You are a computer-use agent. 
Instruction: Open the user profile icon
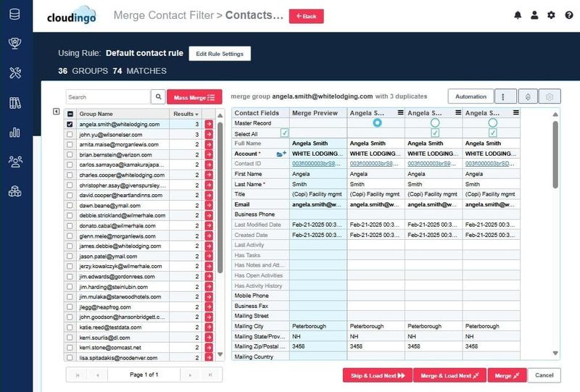coord(534,15)
